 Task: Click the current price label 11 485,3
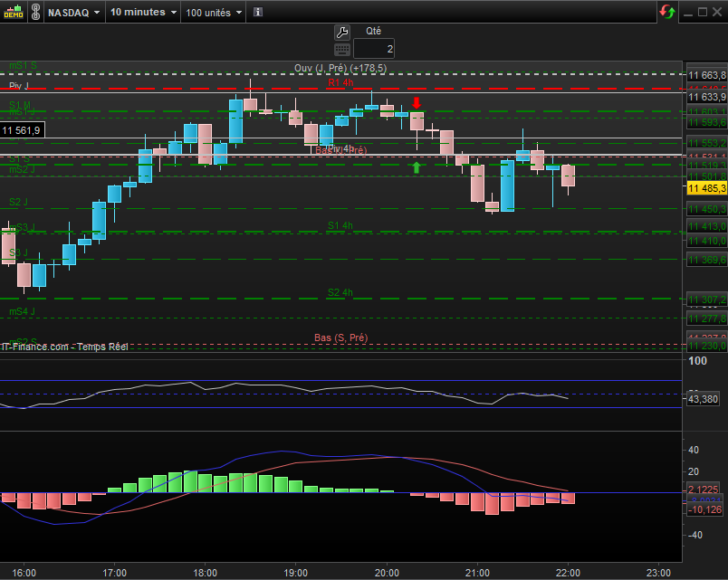(707, 188)
